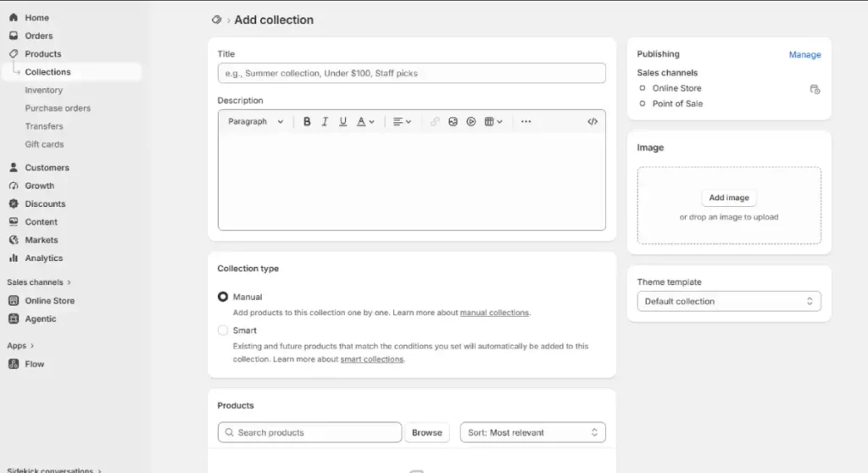Toggle underline formatting

tap(342, 122)
